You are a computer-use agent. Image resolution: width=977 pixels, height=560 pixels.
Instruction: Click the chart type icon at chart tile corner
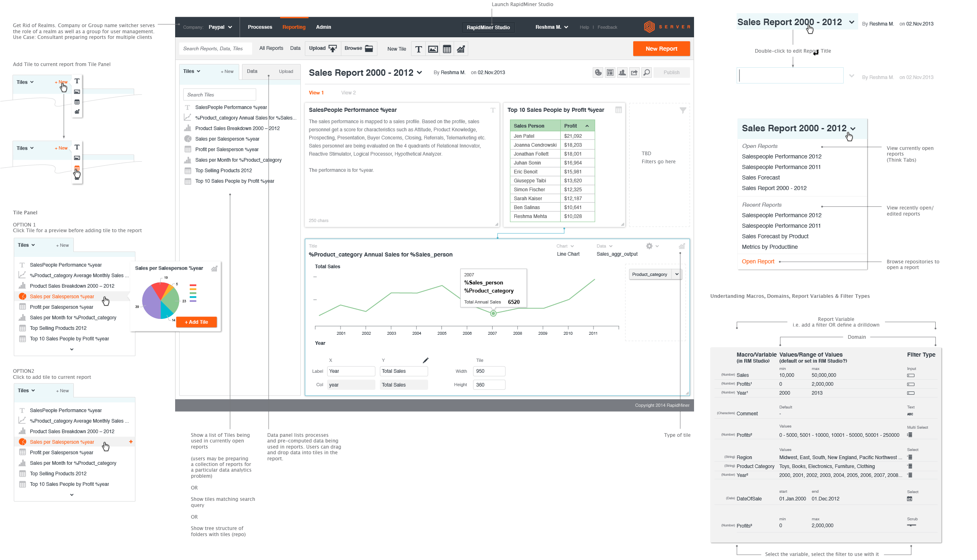(x=682, y=246)
